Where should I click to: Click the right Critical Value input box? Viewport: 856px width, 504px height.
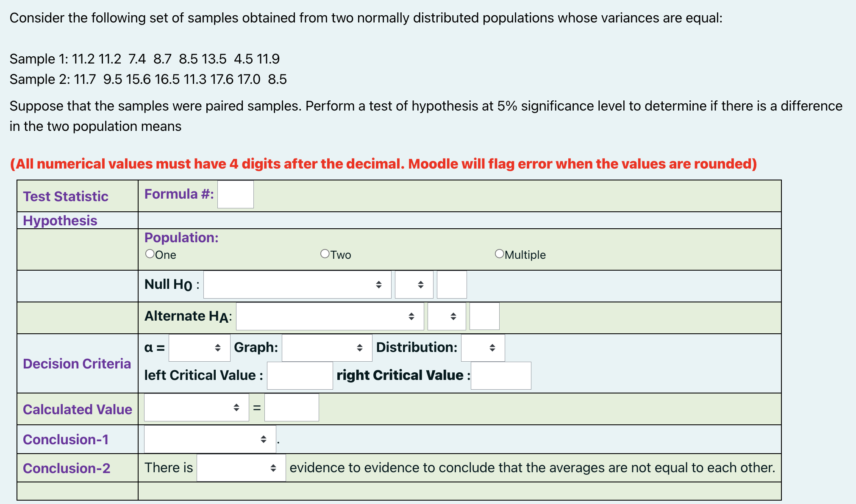pyautogui.click(x=501, y=376)
